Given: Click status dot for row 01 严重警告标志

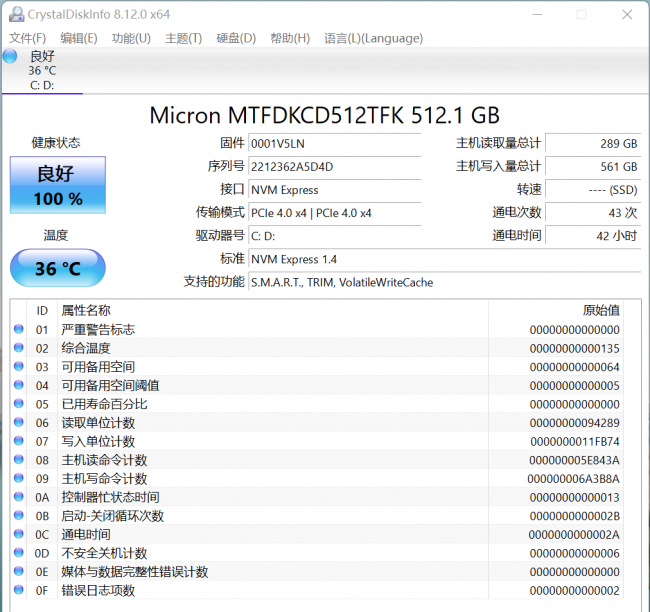Looking at the screenshot, I should [x=19, y=329].
